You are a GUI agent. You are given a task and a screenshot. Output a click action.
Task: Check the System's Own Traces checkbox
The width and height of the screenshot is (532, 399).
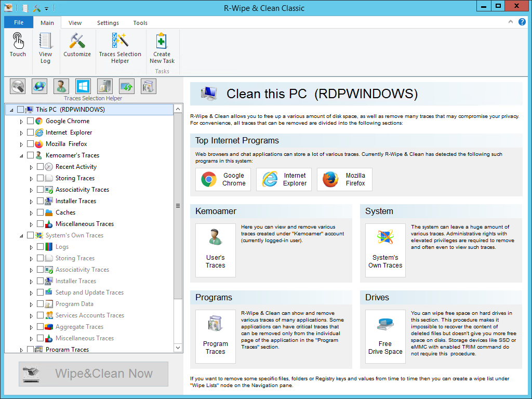pyautogui.click(x=30, y=235)
